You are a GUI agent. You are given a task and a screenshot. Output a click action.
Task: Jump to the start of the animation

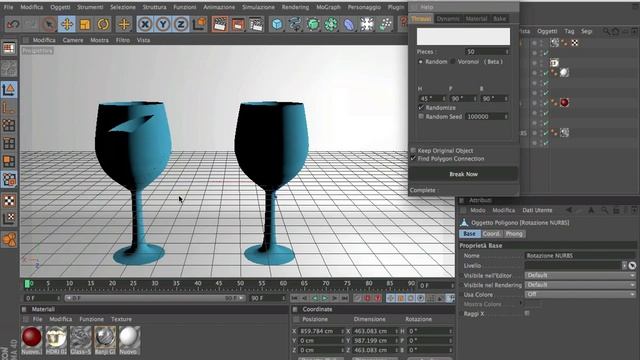(x=295, y=298)
